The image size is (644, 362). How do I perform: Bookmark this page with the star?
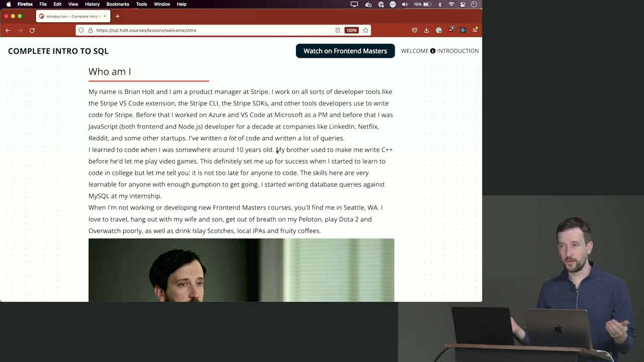coord(366,30)
